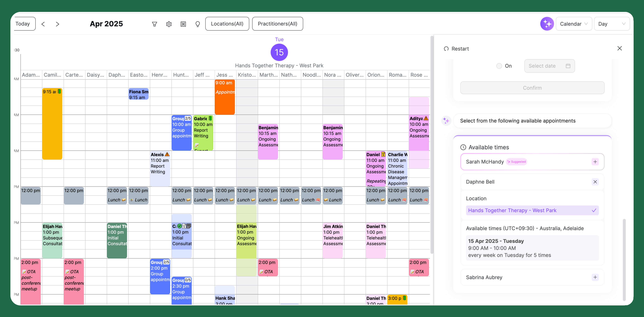Add Sarah McHandy with plus icon

click(x=595, y=162)
